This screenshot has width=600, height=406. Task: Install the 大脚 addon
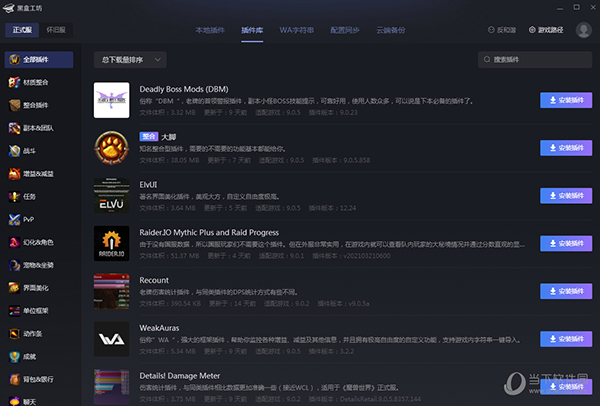click(x=566, y=148)
